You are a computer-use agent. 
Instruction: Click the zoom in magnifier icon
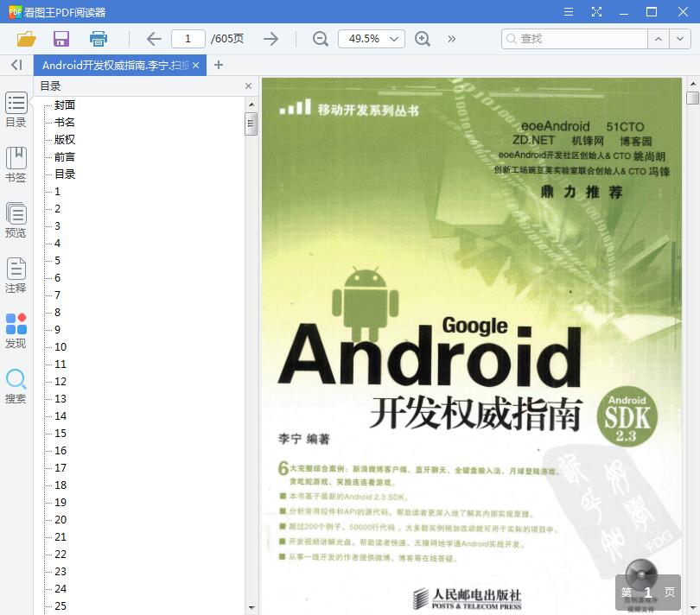(x=423, y=39)
